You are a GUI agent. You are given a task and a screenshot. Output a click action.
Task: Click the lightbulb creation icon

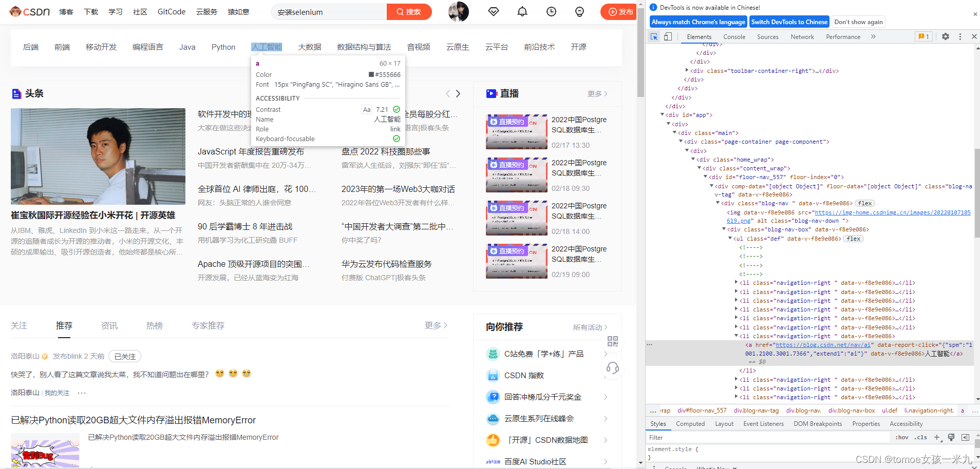click(579, 12)
